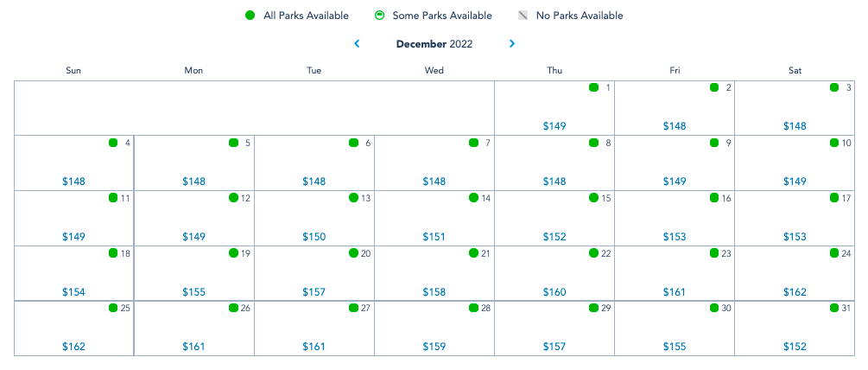Screen dimensions: 868x370
Task: Select the $152 price on December 15
Action: (x=554, y=237)
